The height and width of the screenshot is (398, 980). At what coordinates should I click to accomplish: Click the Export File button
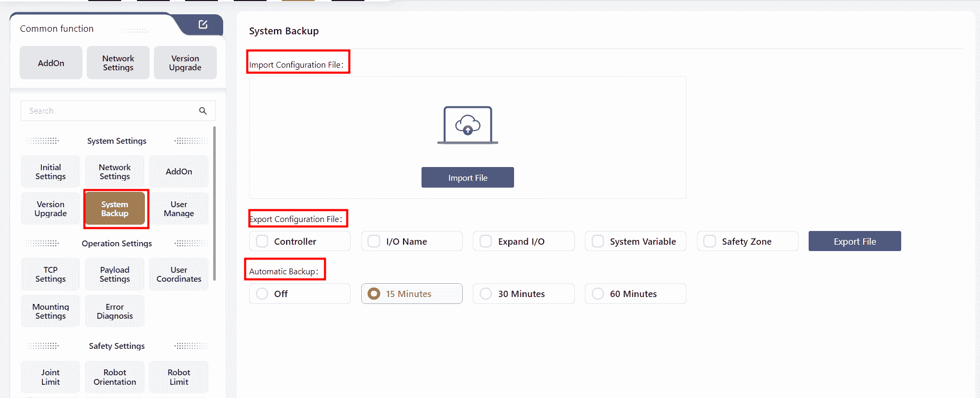pos(854,241)
